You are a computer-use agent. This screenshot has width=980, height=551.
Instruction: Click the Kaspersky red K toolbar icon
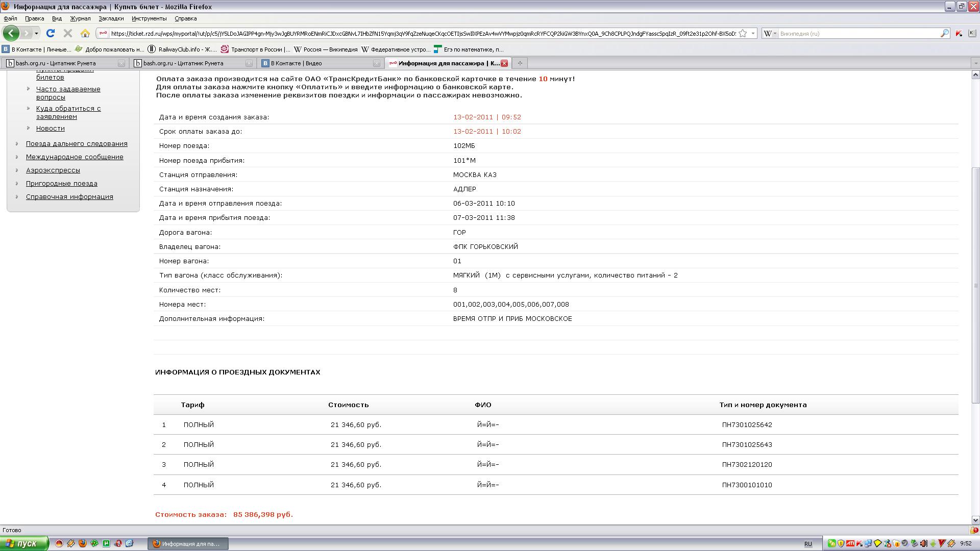pos(959,33)
